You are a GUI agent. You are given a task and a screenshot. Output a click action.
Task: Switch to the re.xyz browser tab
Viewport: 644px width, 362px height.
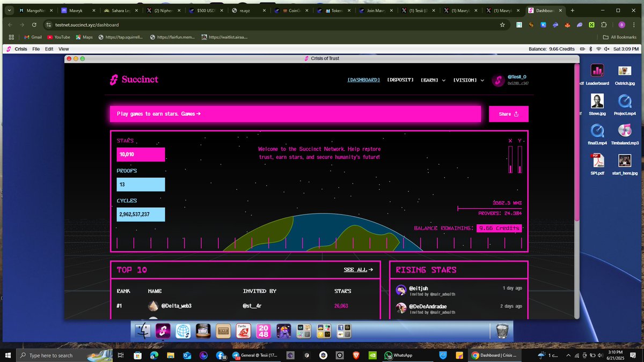coord(248,10)
